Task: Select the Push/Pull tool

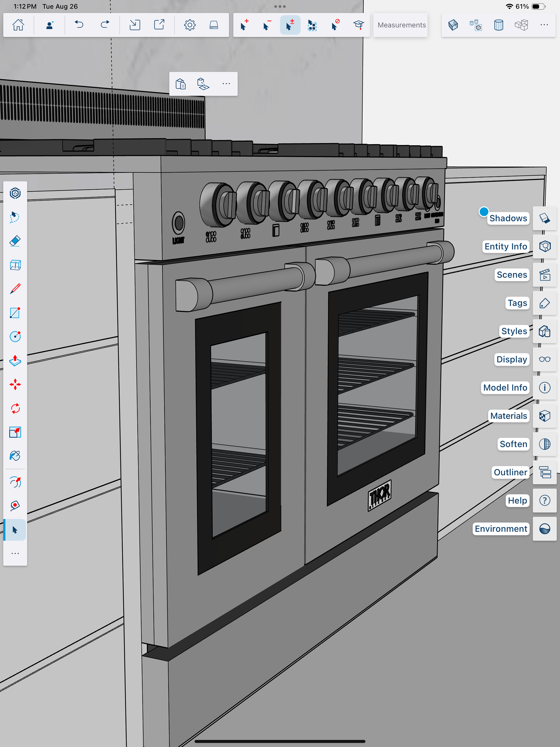Action: tap(15, 361)
